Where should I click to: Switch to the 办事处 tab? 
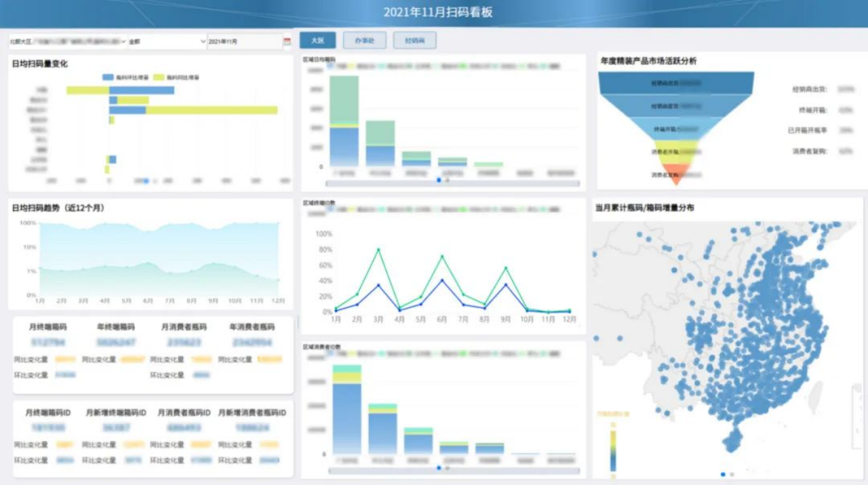364,41
